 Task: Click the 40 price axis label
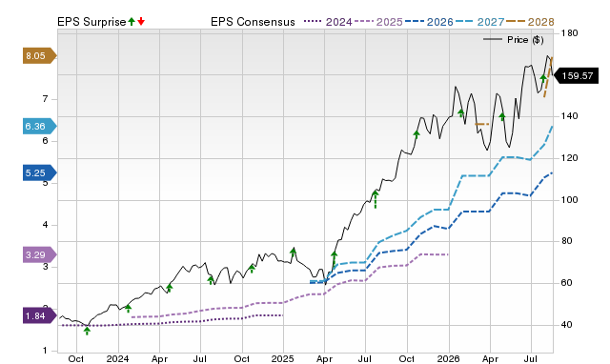[566, 324]
